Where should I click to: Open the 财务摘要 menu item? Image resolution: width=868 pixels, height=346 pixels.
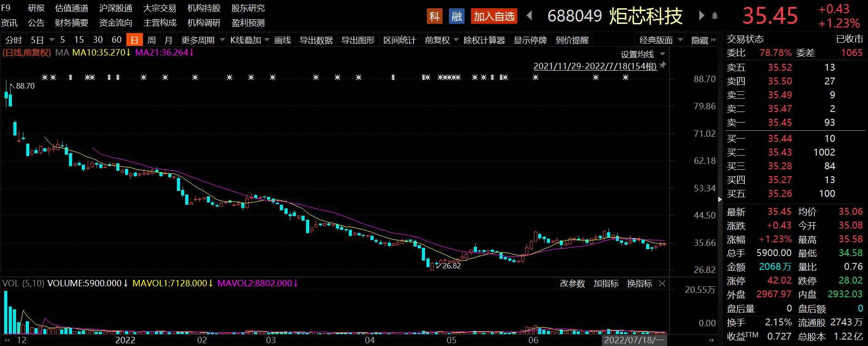point(71,23)
